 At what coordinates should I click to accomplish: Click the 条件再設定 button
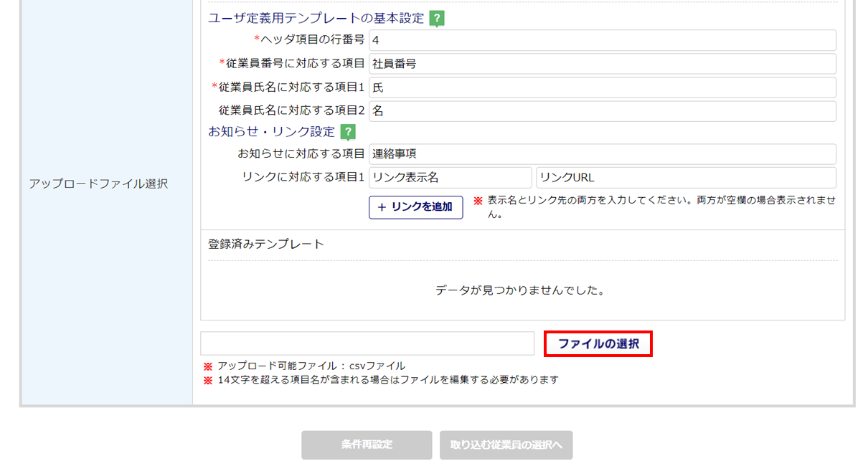(x=367, y=444)
